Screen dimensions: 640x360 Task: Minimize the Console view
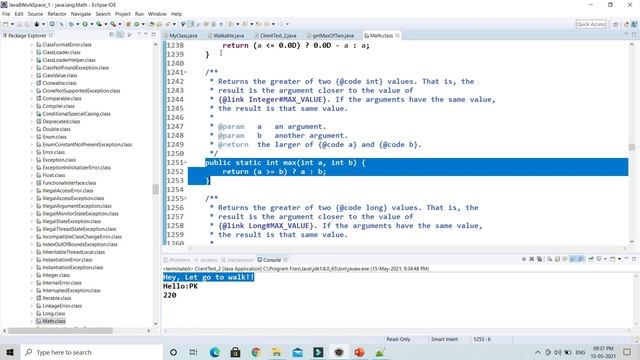[626, 258]
